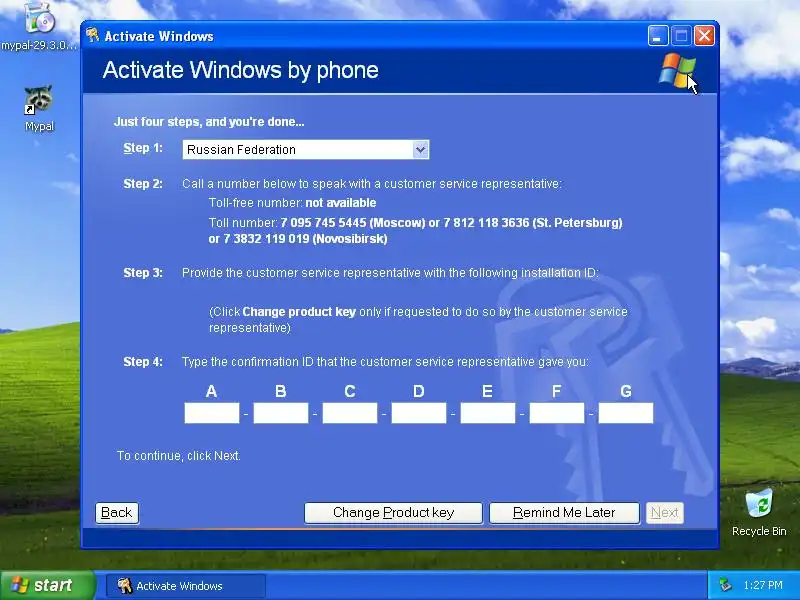800x600 pixels.
Task: Click the keys icon in the title bar
Action: pos(92,36)
